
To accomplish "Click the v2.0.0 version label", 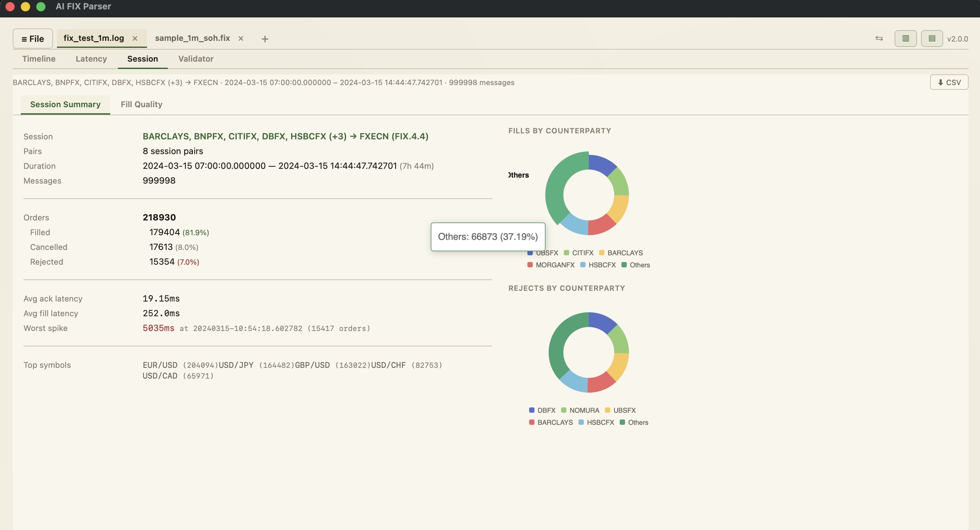I will point(957,39).
